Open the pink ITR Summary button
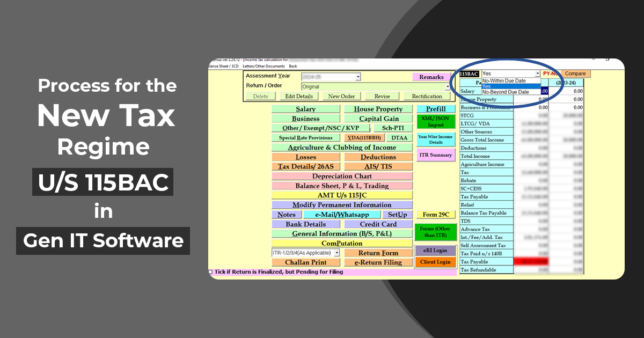The image size is (644, 338). click(436, 155)
